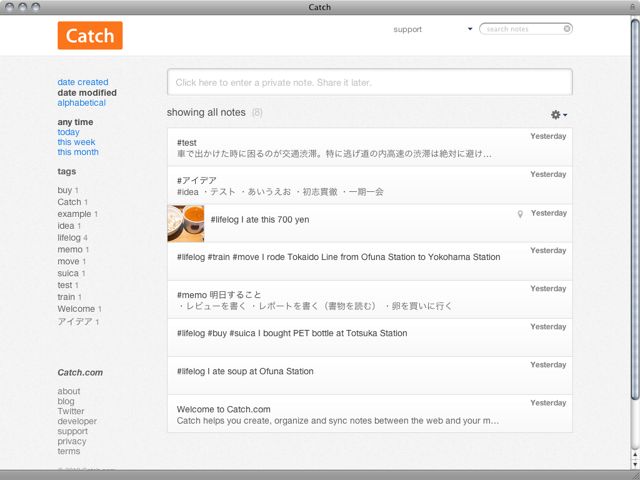
Task: Click the support account name
Action: (x=407, y=29)
